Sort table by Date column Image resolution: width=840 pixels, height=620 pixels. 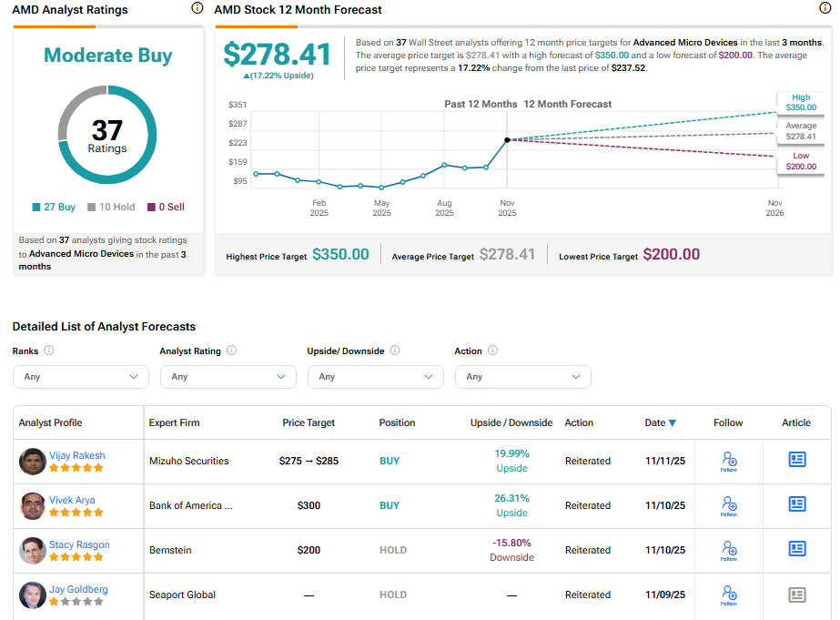click(660, 422)
